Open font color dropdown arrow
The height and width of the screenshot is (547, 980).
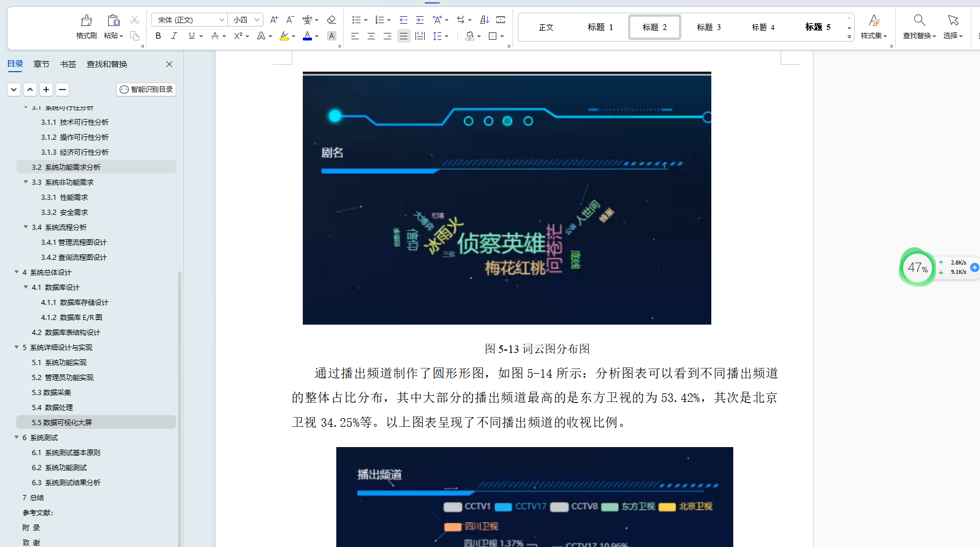click(x=317, y=36)
